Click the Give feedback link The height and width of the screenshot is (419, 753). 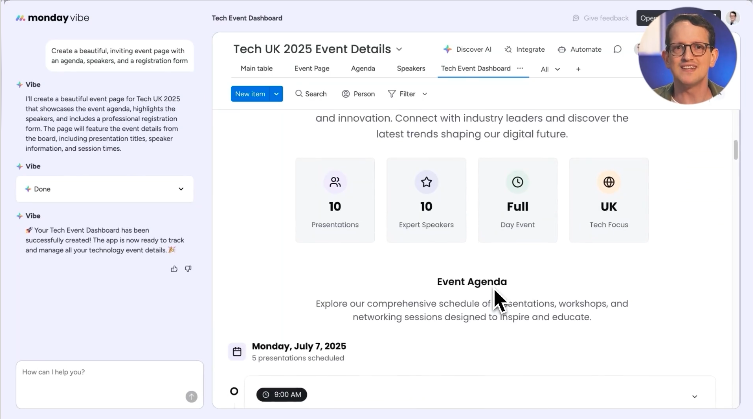(x=601, y=18)
